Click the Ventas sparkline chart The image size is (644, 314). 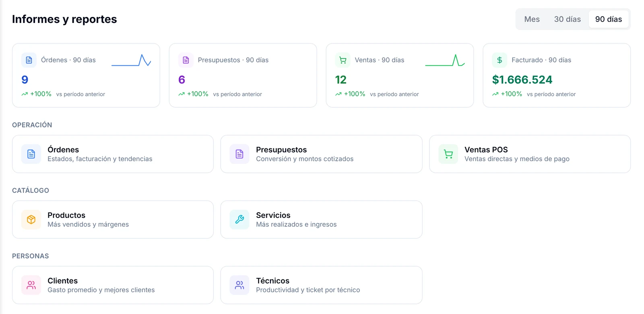pos(445,60)
